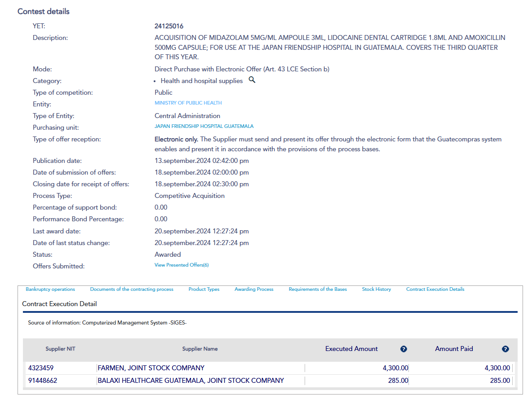Image resolution: width=532 pixels, height=399 pixels.
Task: Click supplier NIT 91448662 cell
Action: [x=43, y=381]
